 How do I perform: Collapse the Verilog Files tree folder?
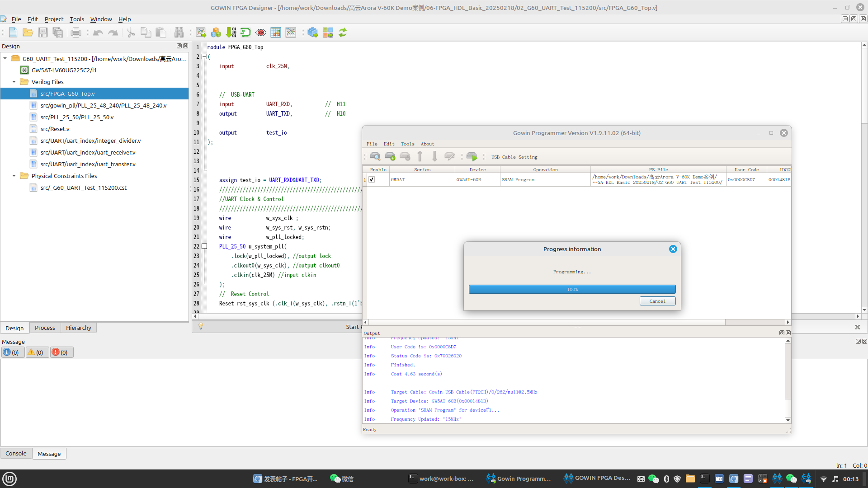[14, 82]
